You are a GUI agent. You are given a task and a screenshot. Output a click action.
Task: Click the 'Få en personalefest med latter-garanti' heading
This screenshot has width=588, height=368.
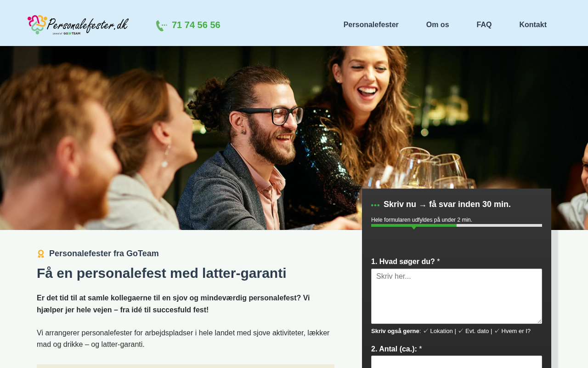[x=162, y=273]
